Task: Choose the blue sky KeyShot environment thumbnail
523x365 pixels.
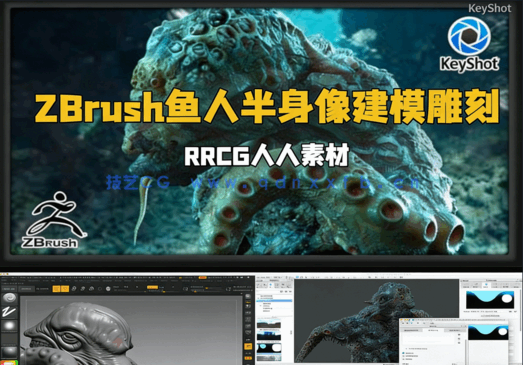Action: (x=269, y=336)
